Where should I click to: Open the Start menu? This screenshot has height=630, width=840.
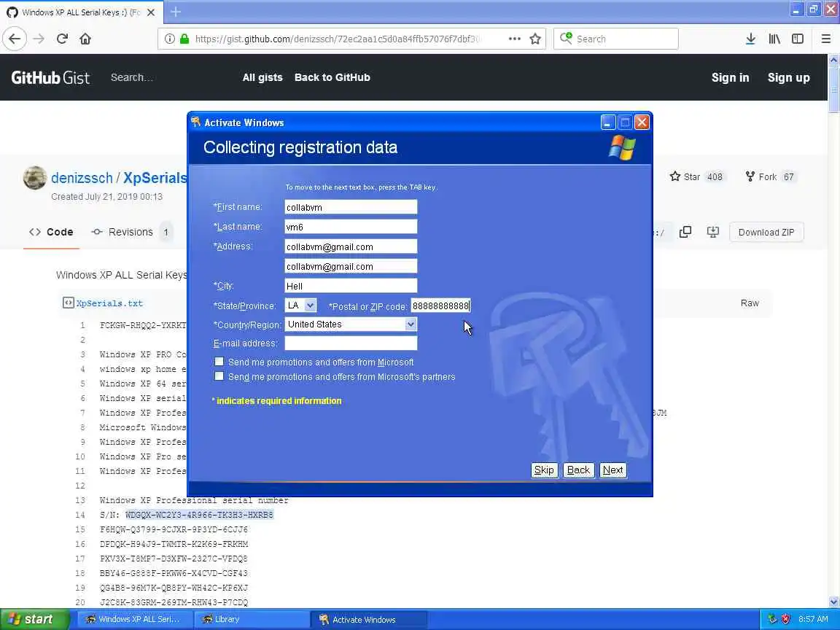point(35,619)
